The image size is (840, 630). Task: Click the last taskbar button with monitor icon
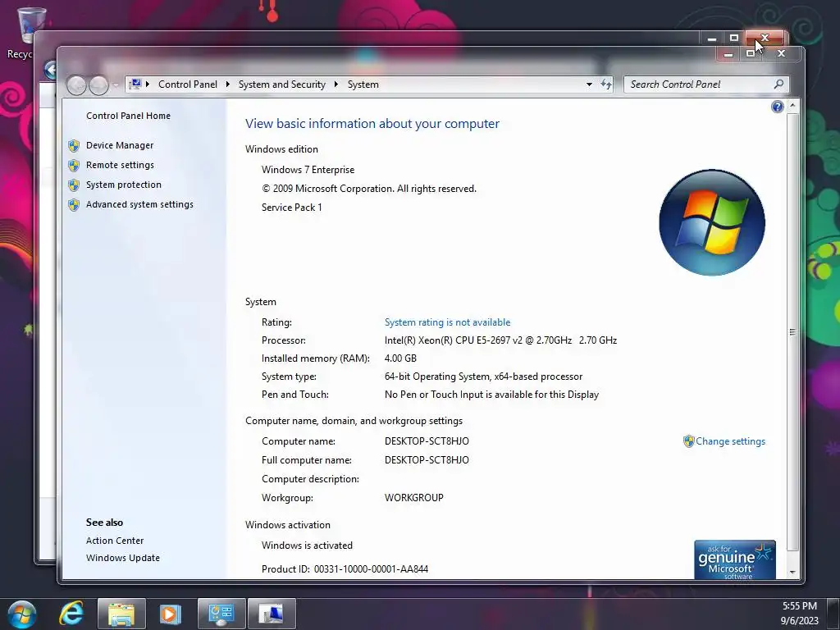point(272,614)
